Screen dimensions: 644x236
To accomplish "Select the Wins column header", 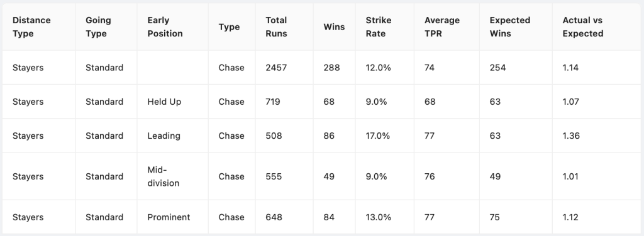I will (334, 27).
